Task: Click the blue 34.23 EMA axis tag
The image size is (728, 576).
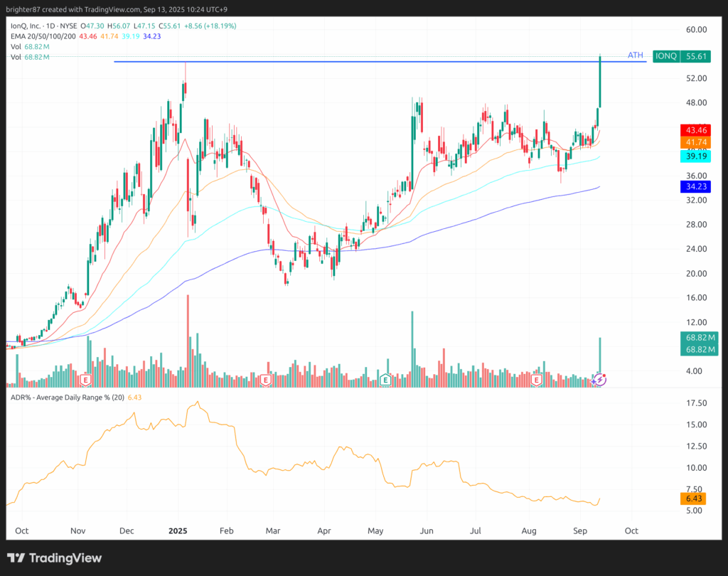Action: pos(695,186)
